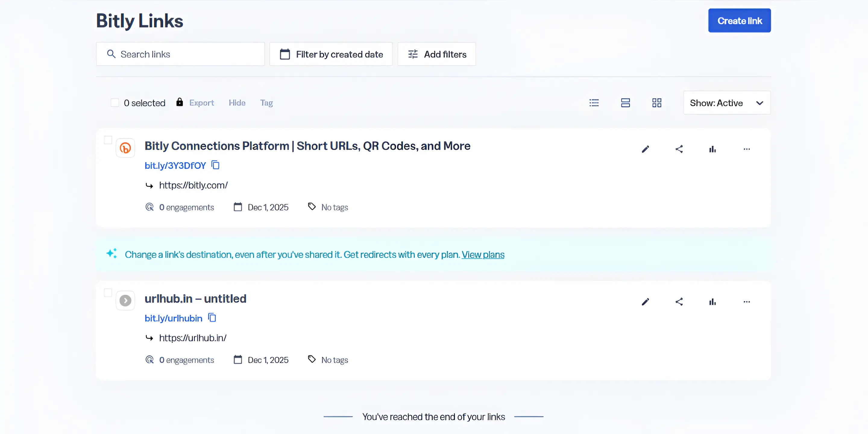This screenshot has height=434, width=868.
Task: Edit the Bitly Connections Platform link
Action: click(x=645, y=149)
